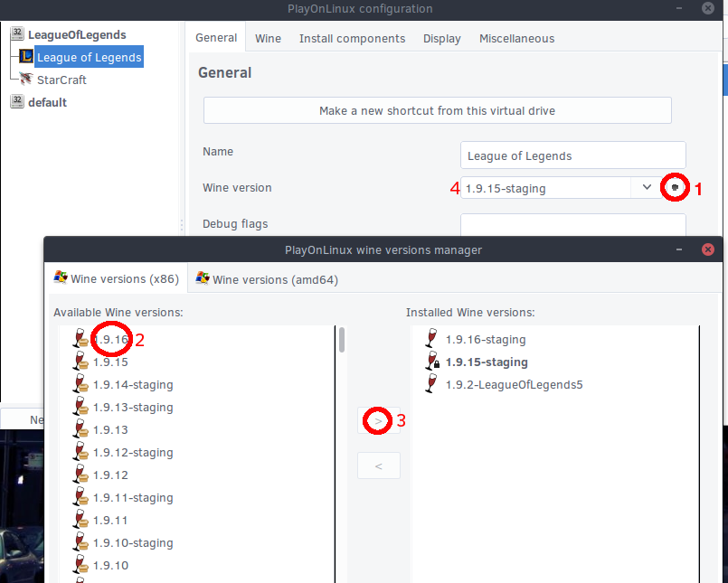Click the League of Legends L icon

click(26, 57)
